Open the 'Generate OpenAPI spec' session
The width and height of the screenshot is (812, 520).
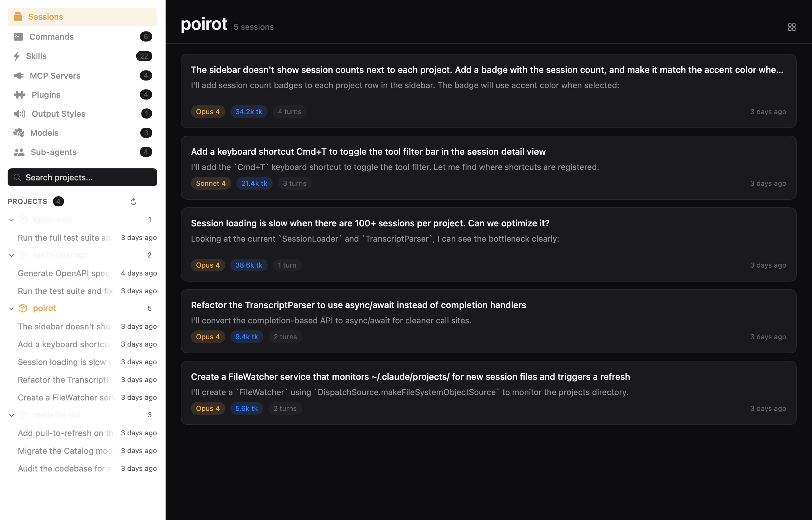(63, 273)
